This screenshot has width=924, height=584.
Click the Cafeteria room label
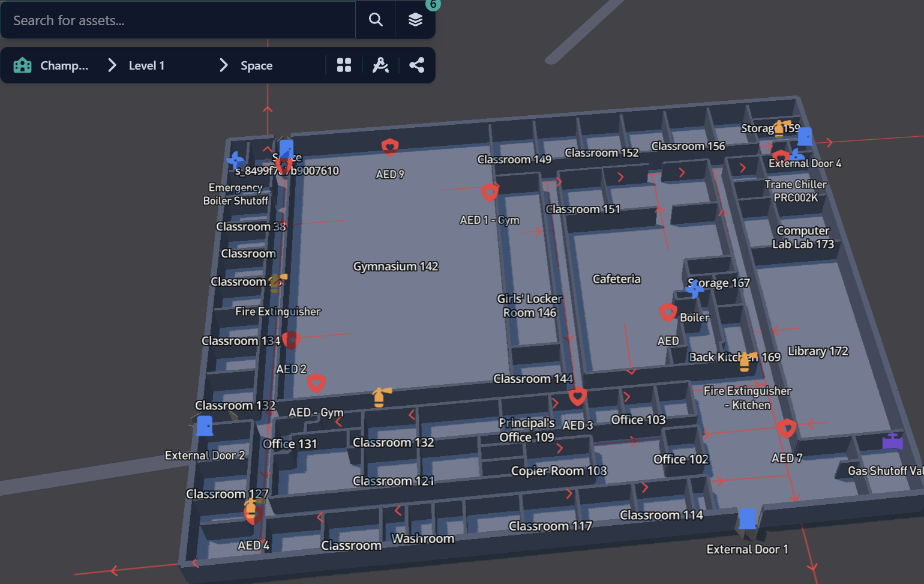coord(617,279)
